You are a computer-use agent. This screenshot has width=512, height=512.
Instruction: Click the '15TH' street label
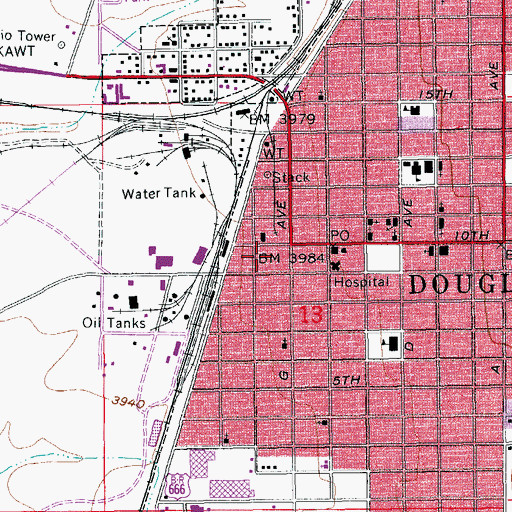436,94
